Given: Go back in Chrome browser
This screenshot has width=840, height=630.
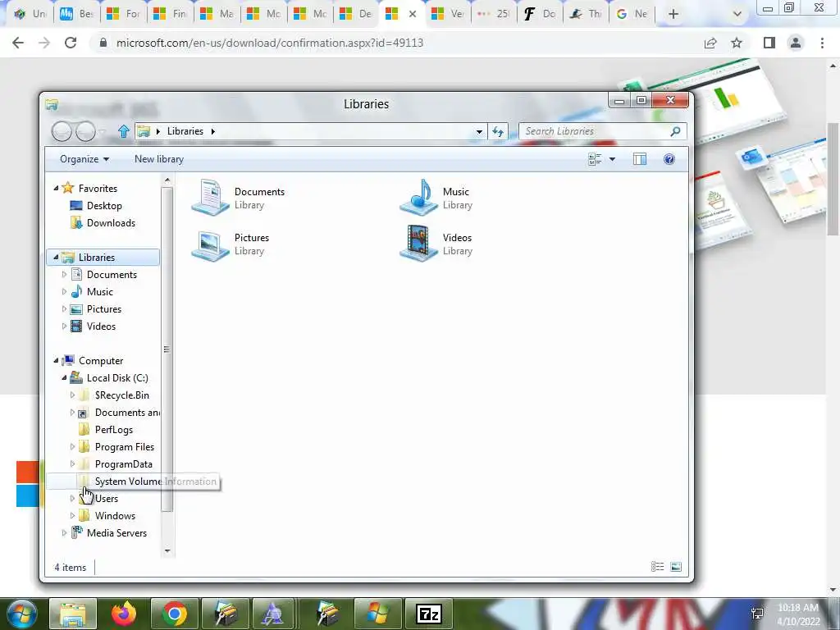Looking at the screenshot, I should point(18,43).
